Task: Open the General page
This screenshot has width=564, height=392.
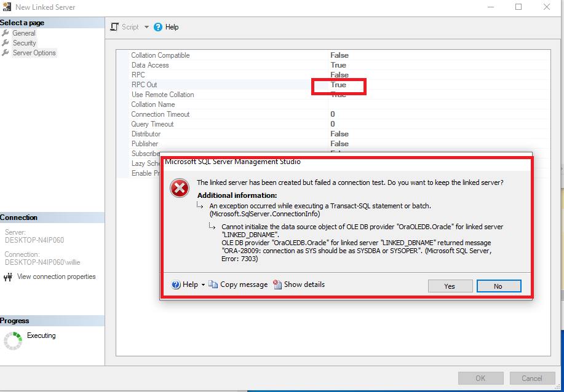Action: click(24, 33)
